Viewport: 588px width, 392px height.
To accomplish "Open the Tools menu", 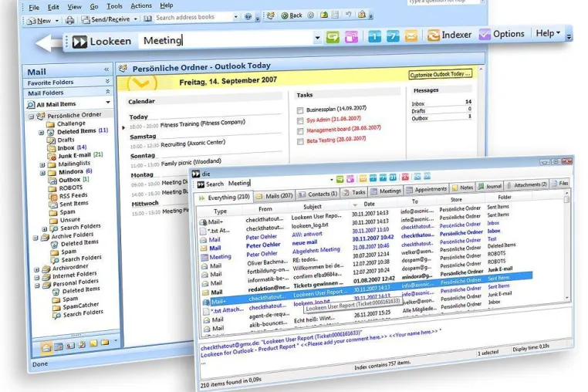I will 114,6.
